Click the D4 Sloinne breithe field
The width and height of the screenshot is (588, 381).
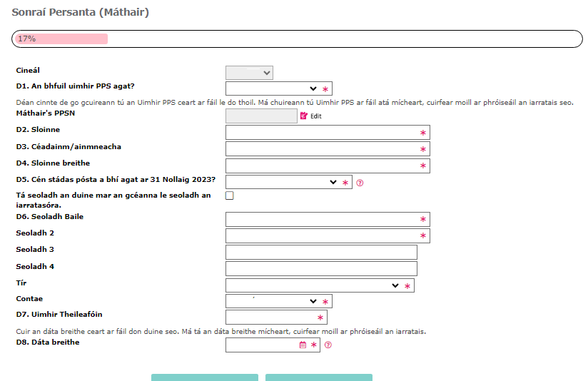321,166
